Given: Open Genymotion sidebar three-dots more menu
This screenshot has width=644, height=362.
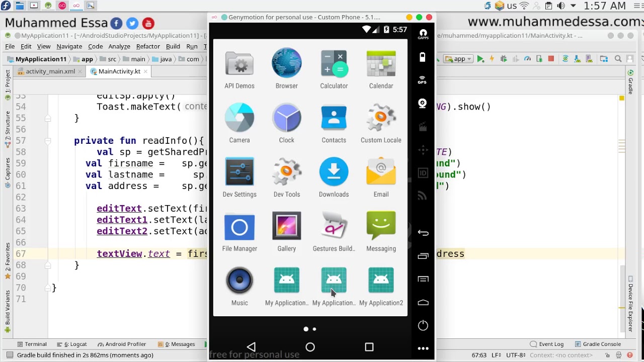Looking at the screenshot, I should 423,348.
